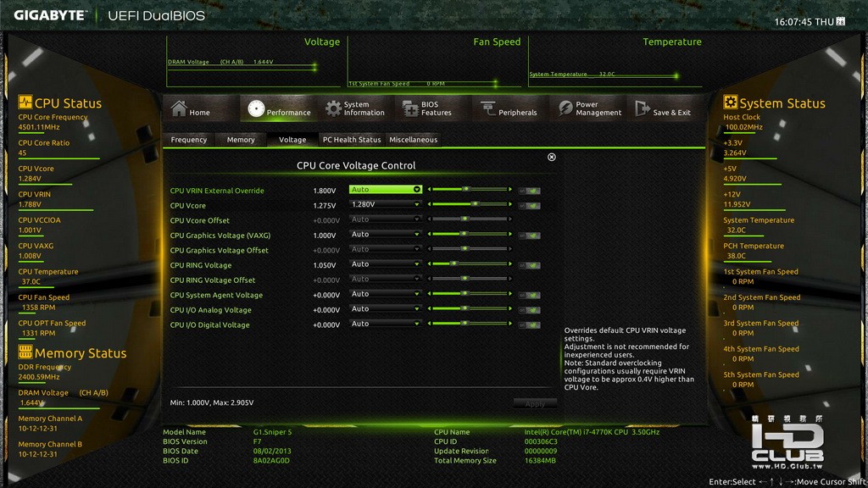868x488 pixels.
Task: Click the CPU VRIN External Override slider
Action: [470, 189]
